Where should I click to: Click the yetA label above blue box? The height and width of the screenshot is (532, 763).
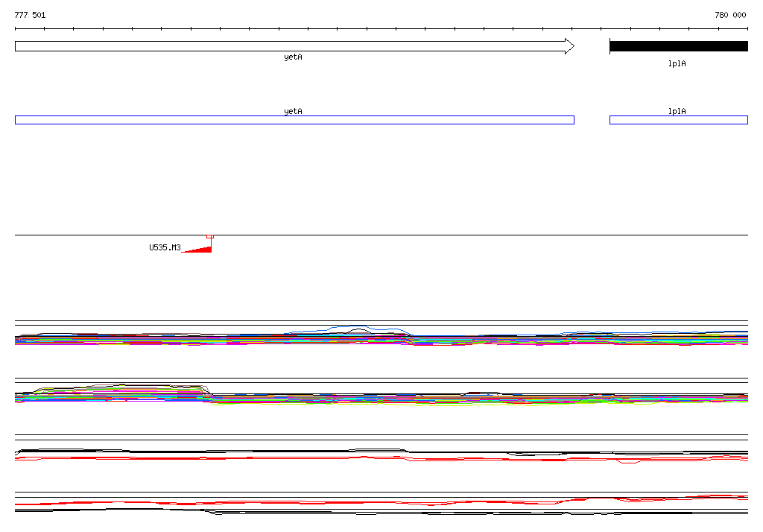click(x=293, y=111)
